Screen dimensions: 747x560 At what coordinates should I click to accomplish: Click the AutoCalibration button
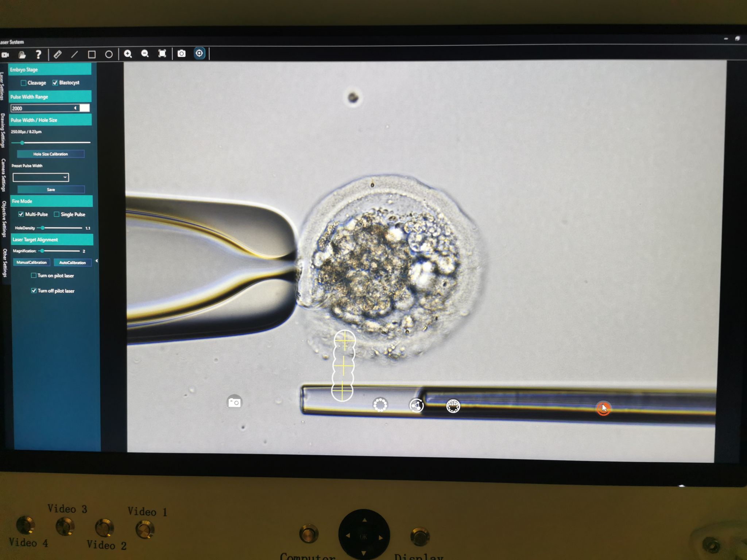coord(73,262)
